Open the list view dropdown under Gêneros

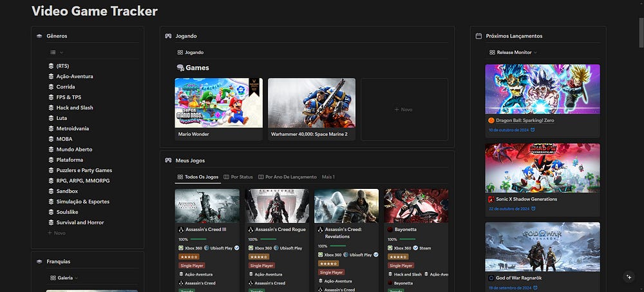57,53
